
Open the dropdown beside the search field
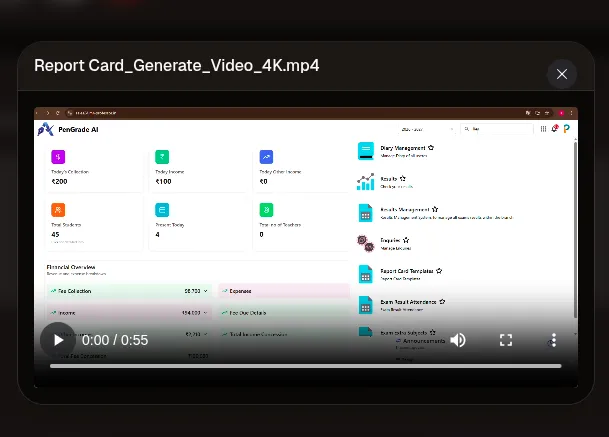[x=427, y=129]
